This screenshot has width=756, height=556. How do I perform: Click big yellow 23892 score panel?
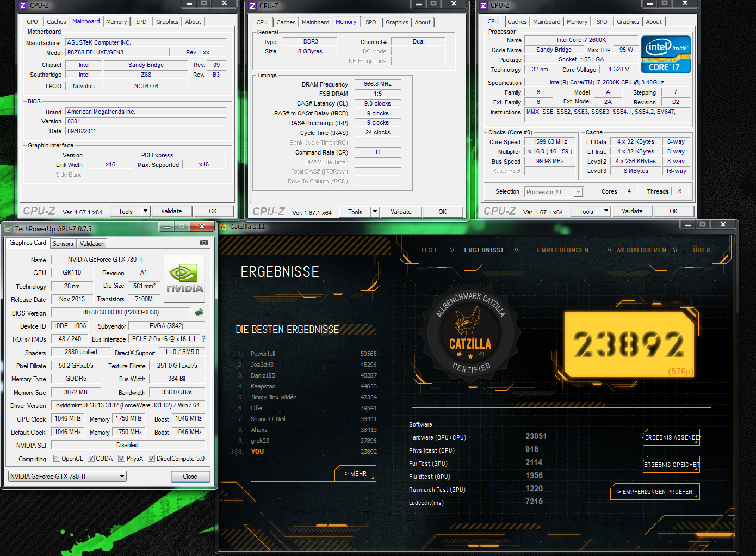point(629,345)
